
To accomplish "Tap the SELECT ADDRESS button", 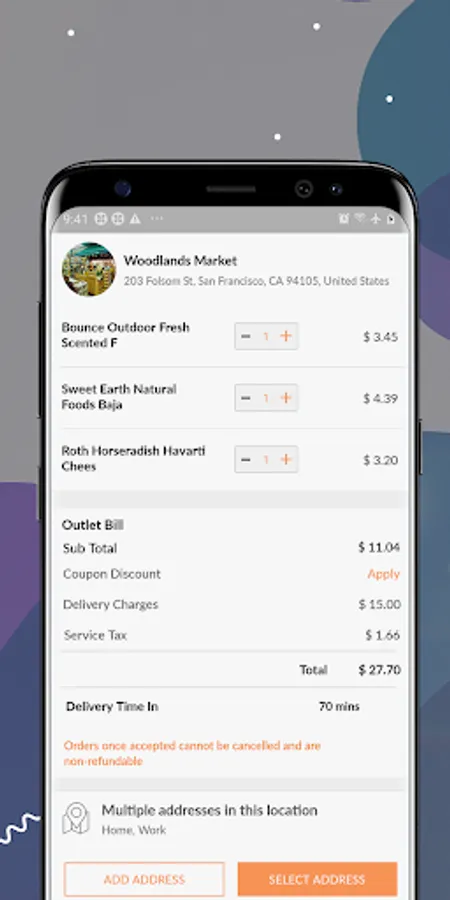I will click(317, 879).
